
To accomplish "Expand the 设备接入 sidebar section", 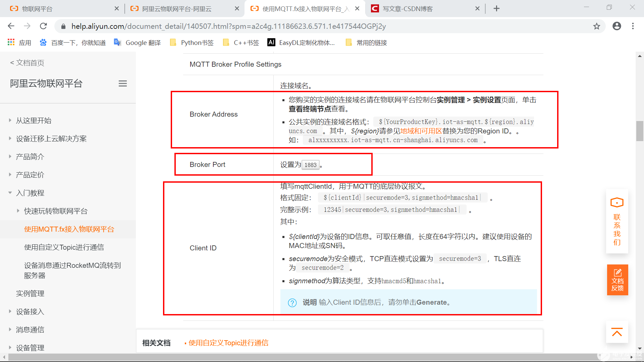I will point(30,311).
